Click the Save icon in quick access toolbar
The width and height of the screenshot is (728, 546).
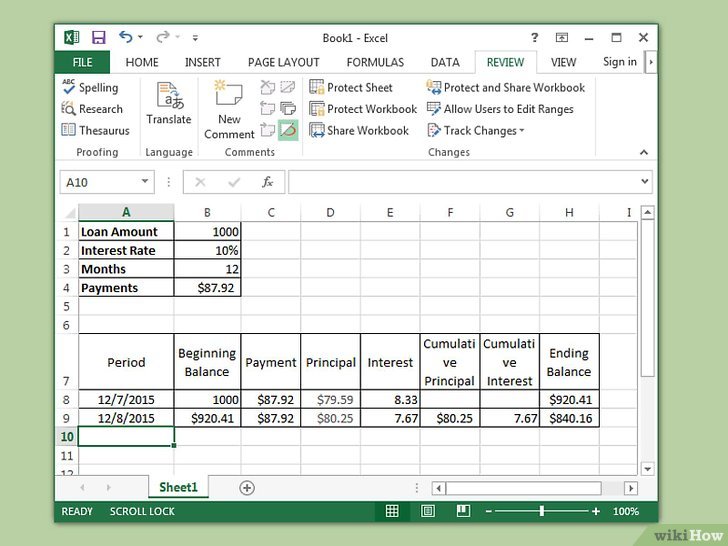coord(98,38)
